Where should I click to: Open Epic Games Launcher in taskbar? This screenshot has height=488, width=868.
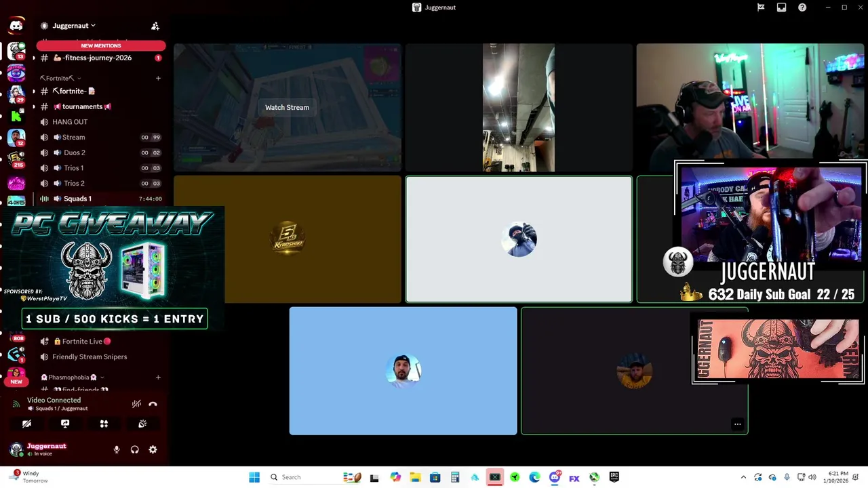pyautogui.click(x=614, y=477)
